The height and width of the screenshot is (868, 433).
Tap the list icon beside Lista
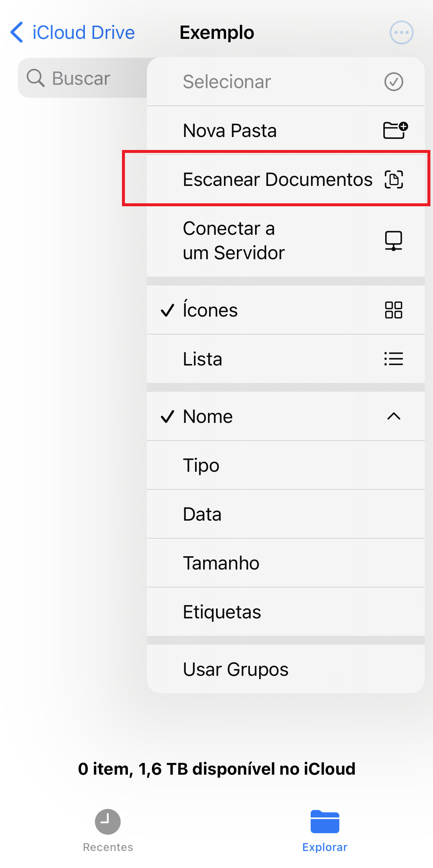[x=393, y=359]
